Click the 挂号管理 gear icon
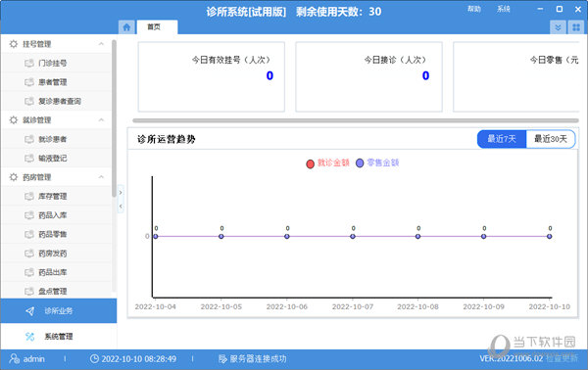Viewport: 588px width, 370px height. click(14, 44)
